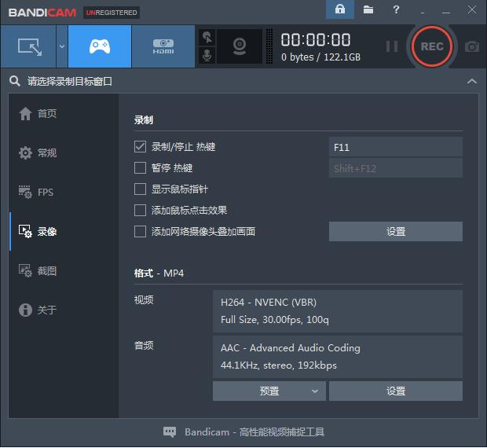Screen dimensions: 487x448
Task: Click 设置 button under format section
Action: click(396, 391)
